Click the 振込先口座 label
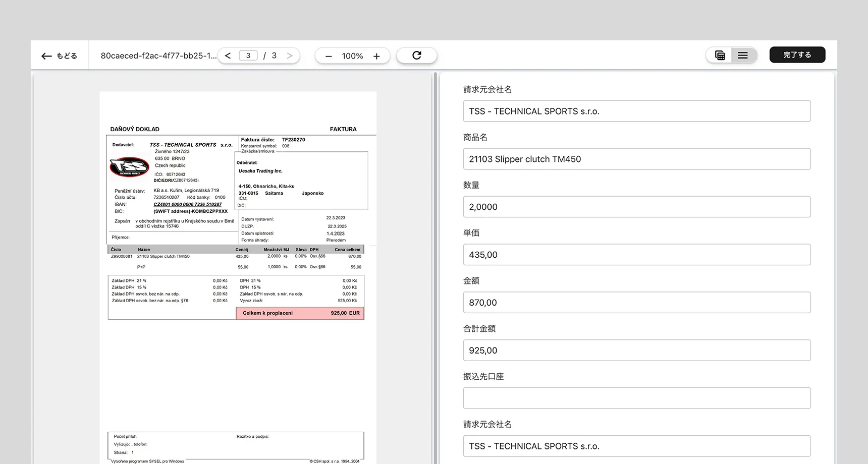The height and width of the screenshot is (464, 868). click(x=483, y=376)
